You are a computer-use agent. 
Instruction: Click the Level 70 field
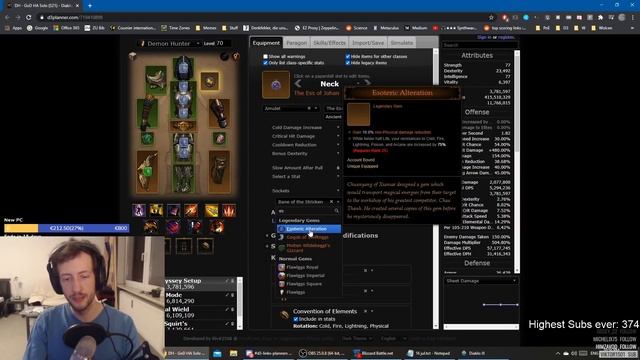click(217, 43)
